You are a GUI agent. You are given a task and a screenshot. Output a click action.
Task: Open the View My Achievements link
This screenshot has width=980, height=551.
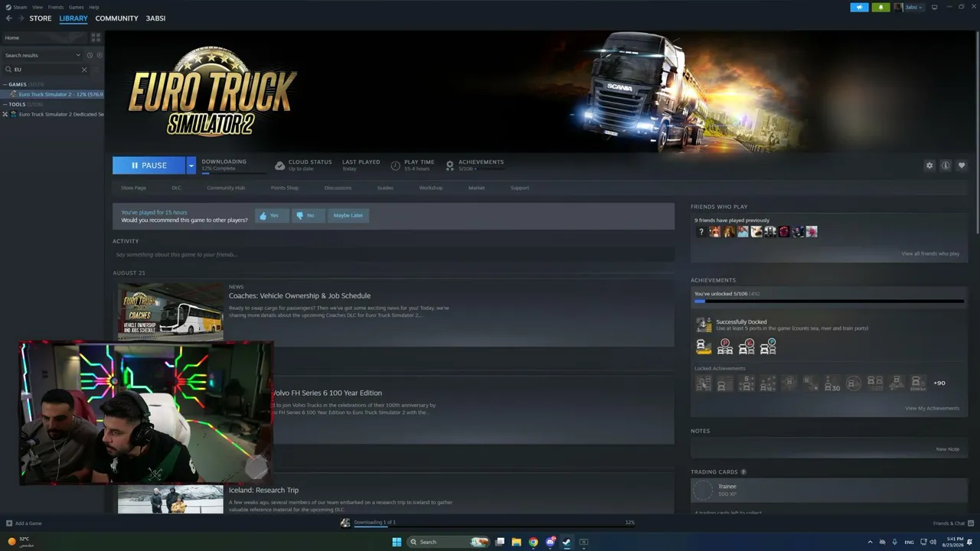click(x=932, y=408)
